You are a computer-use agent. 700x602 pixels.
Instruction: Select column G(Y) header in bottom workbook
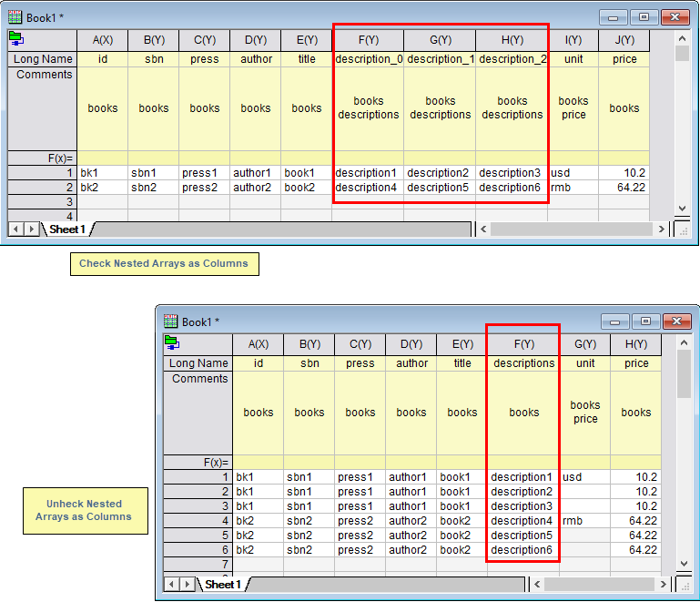[584, 344]
